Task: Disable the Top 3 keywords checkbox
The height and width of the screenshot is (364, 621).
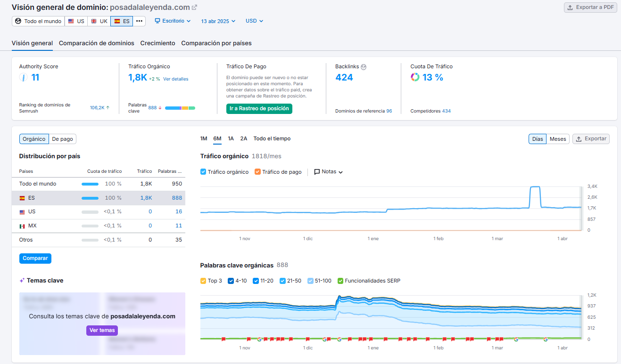Action: pyautogui.click(x=203, y=281)
